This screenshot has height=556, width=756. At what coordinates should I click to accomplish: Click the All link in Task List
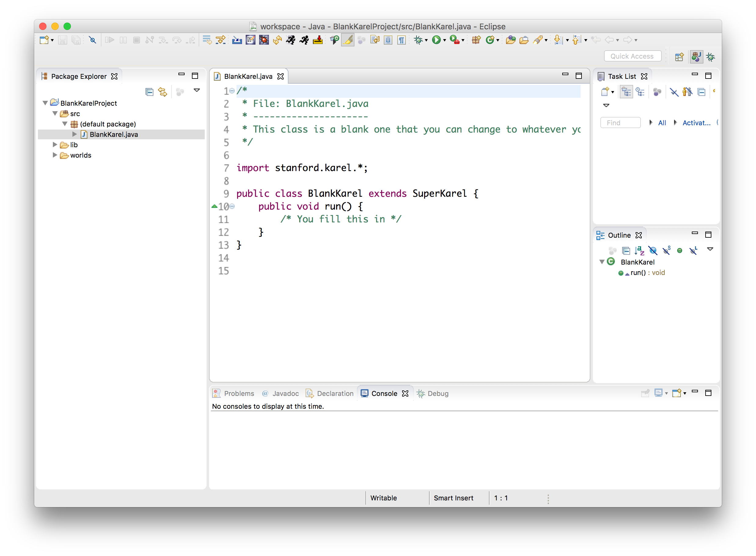click(x=662, y=123)
